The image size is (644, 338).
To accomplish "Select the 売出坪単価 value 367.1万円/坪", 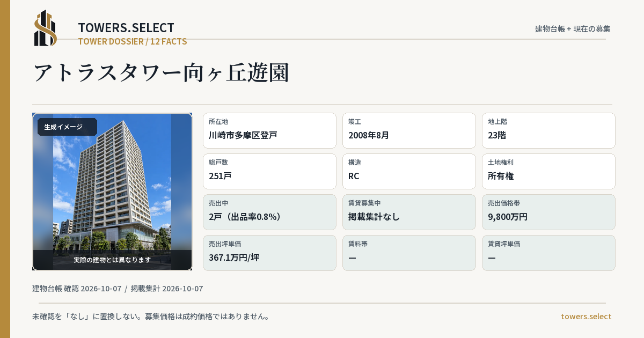I will point(234,258).
